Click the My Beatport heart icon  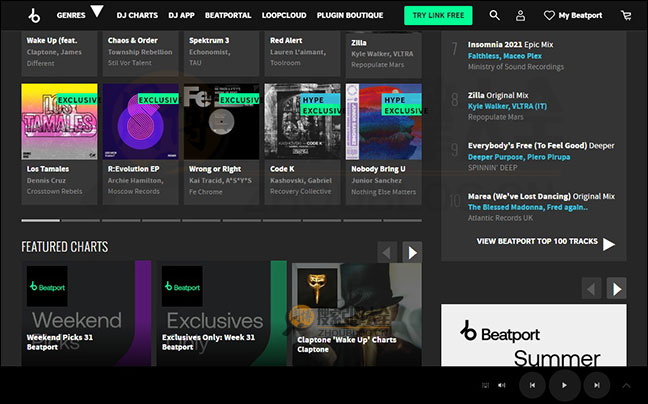(549, 16)
